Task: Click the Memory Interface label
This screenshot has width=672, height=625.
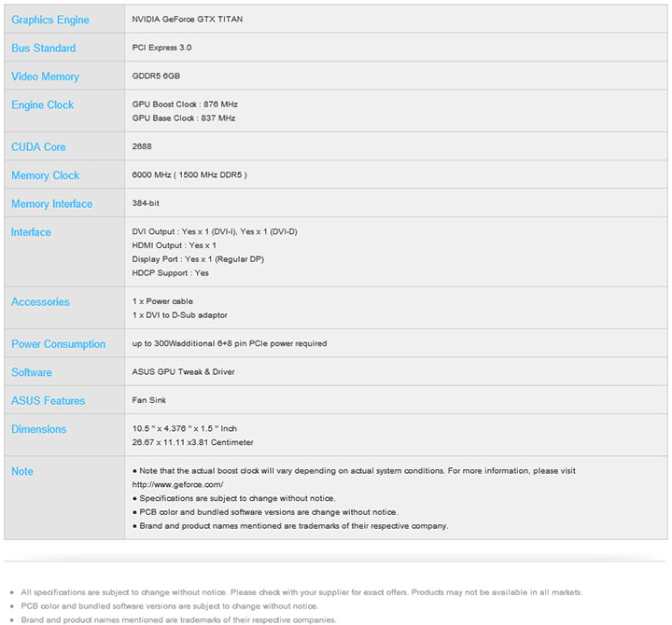Action: (51, 204)
